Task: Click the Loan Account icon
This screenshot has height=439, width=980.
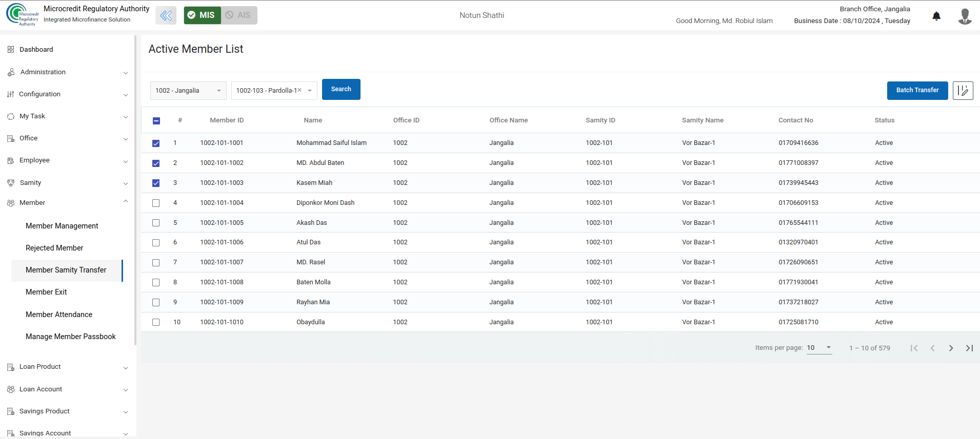Action: tap(11, 389)
